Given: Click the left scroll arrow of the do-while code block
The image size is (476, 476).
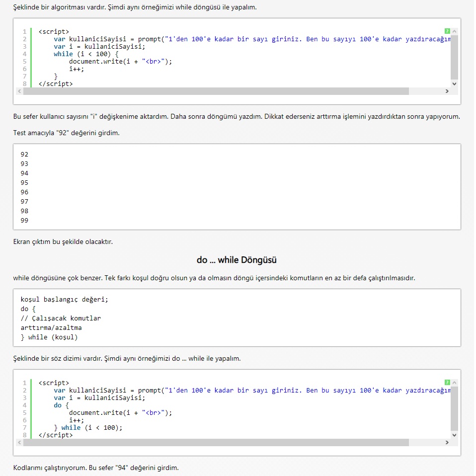Looking at the screenshot, I should [19, 442].
